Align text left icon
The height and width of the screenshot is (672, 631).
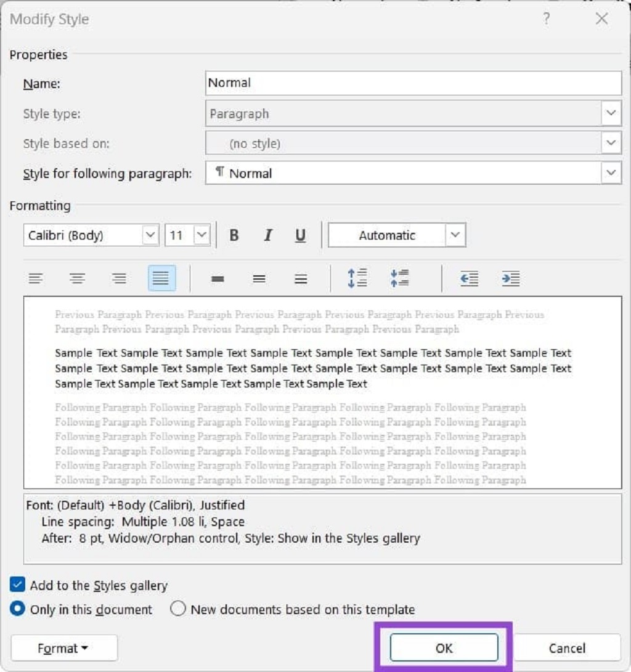coord(36,278)
